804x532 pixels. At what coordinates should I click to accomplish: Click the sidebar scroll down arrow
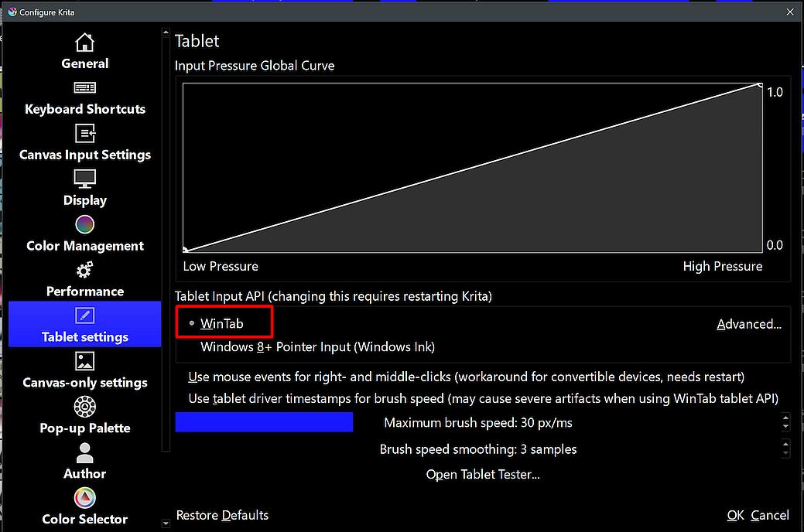pos(165,523)
